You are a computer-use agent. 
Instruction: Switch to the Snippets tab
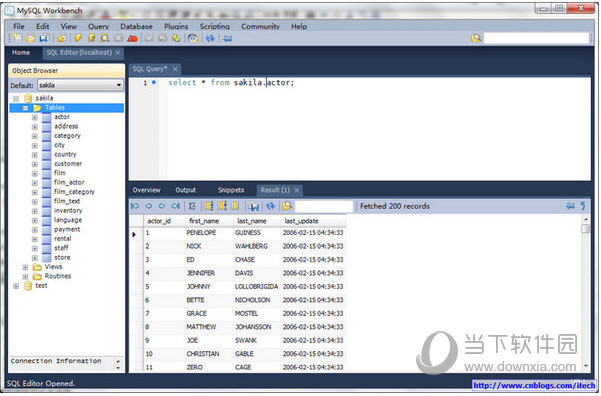(x=231, y=190)
